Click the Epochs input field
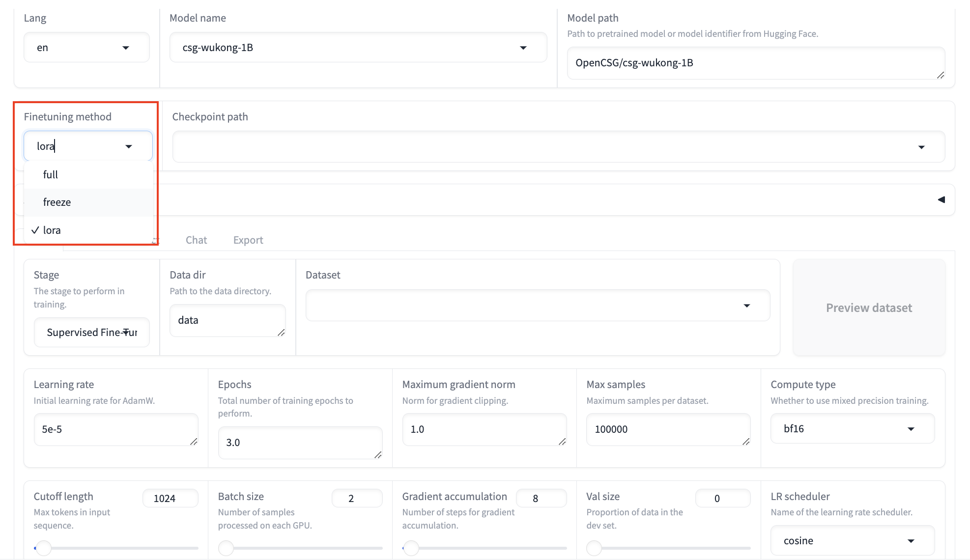Screen dimensions: 970x560 (x=300, y=443)
